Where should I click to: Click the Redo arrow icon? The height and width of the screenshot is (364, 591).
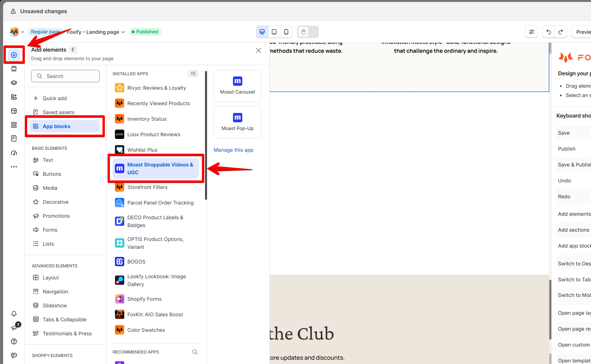561,32
